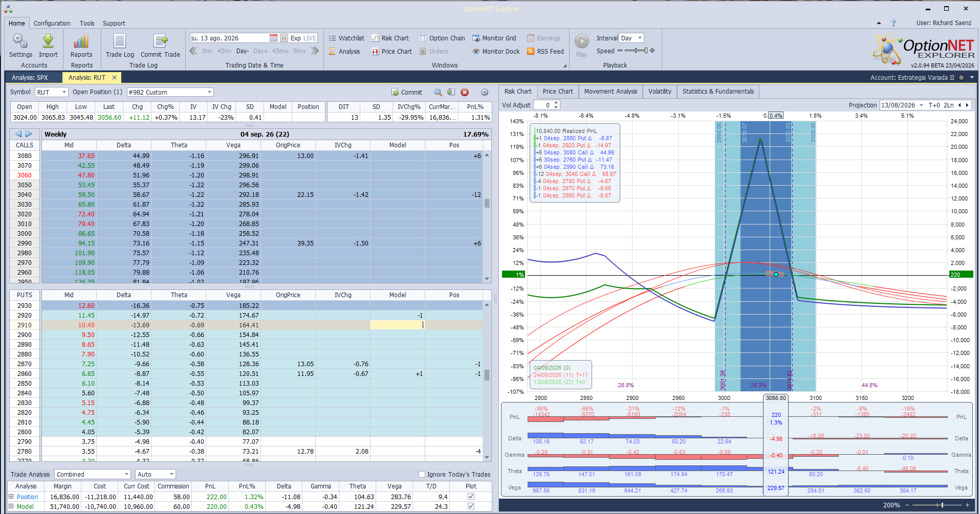980x514 pixels.
Task: Click the magnifier search icon beside Commit
Action: [x=438, y=92]
